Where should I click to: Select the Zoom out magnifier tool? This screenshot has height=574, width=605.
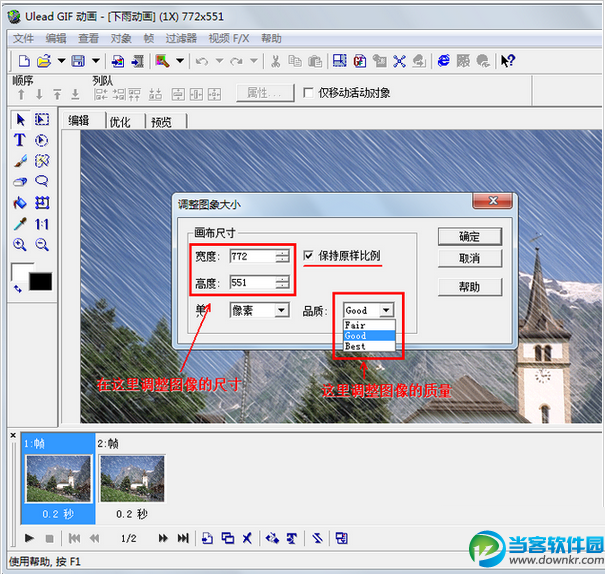42,245
